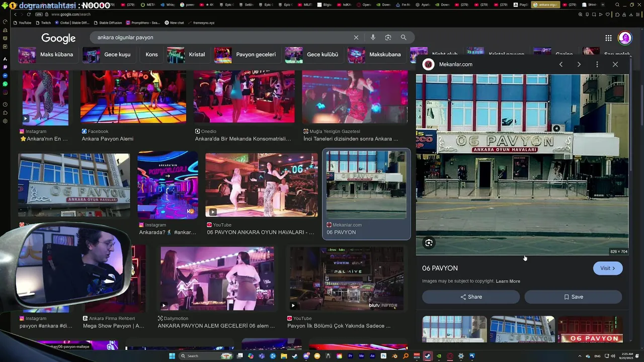This screenshot has width=644, height=362.
Task: Open the Instagram Ankarada? neon pavyon thumbnail
Action: point(168,185)
